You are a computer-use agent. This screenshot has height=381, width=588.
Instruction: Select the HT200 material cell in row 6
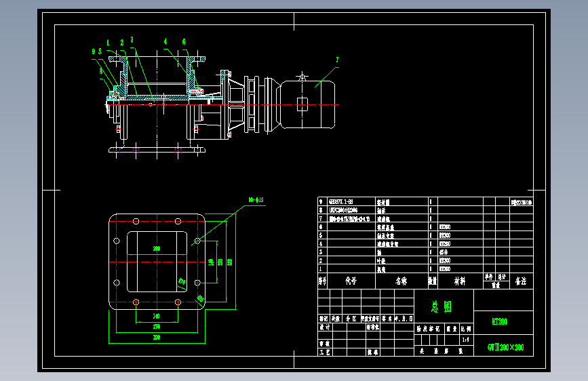point(445,227)
